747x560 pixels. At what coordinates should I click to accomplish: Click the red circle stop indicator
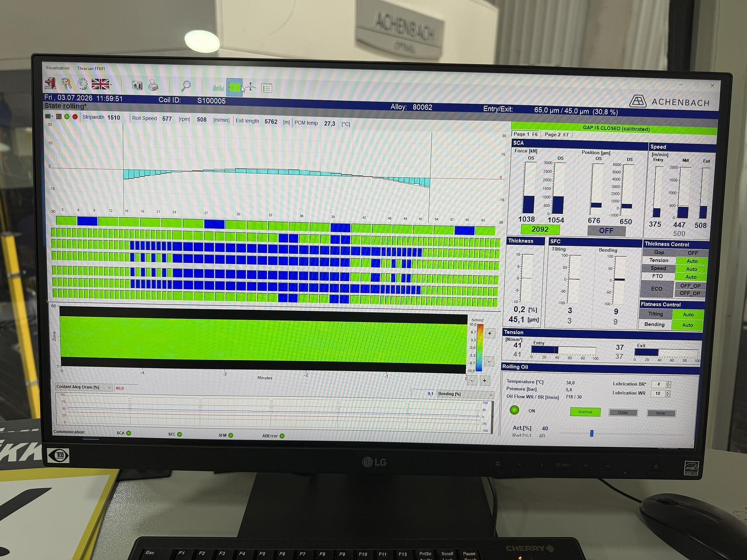pyautogui.click(x=75, y=117)
